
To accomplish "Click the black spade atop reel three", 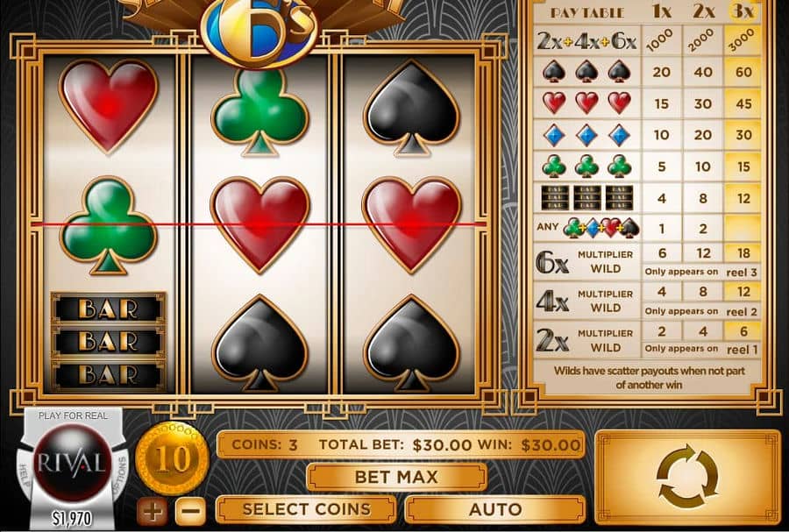I will [x=411, y=108].
